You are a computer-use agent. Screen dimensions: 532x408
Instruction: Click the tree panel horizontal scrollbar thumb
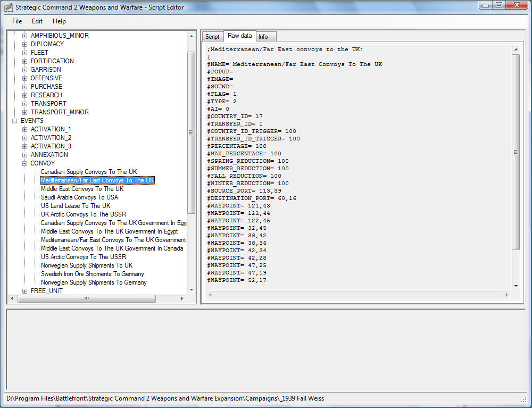tap(87, 298)
